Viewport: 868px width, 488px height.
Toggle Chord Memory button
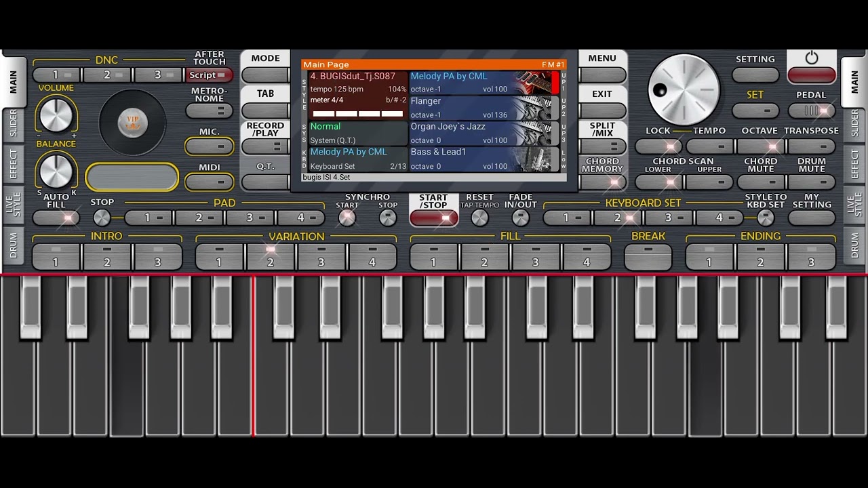click(602, 182)
